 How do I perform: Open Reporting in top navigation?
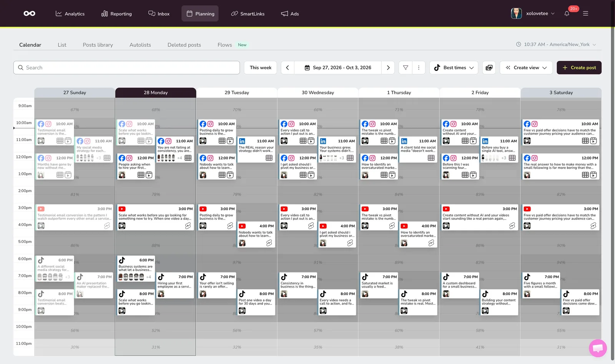coord(116,13)
